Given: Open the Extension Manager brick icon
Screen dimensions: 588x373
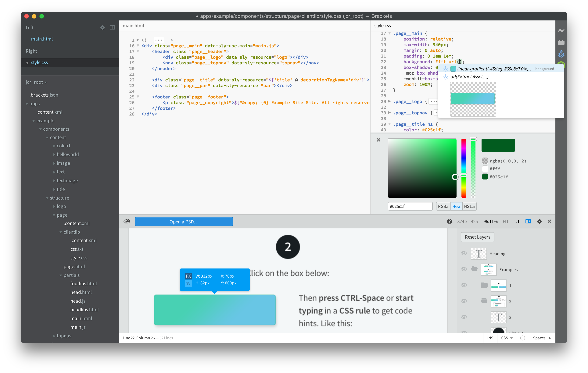Looking at the screenshot, I should click(561, 42).
